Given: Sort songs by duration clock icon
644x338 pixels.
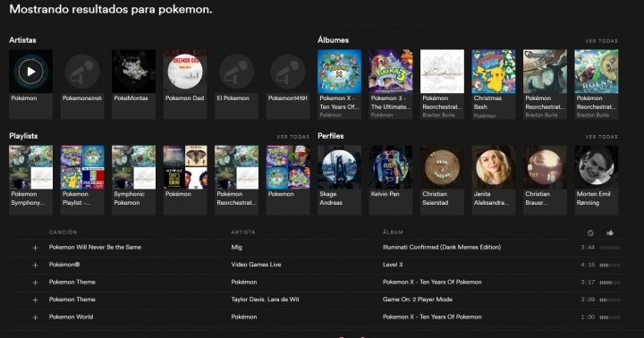Looking at the screenshot, I should (590, 232).
